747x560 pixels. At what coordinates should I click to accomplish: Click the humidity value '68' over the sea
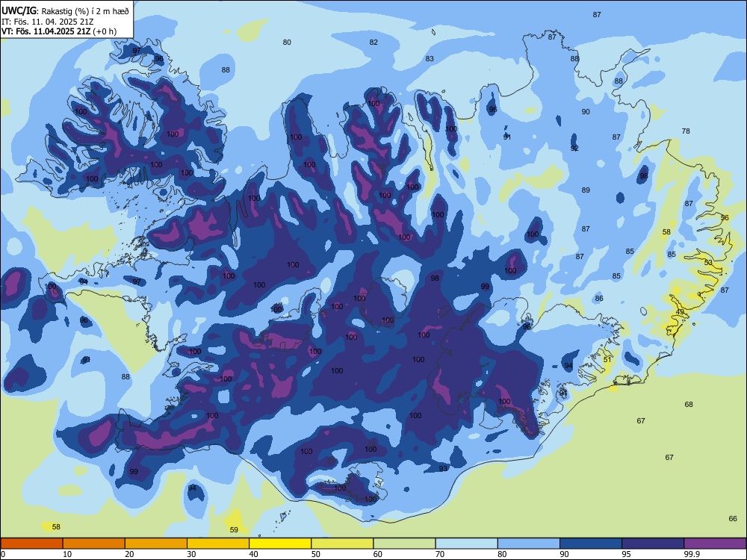coord(689,404)
